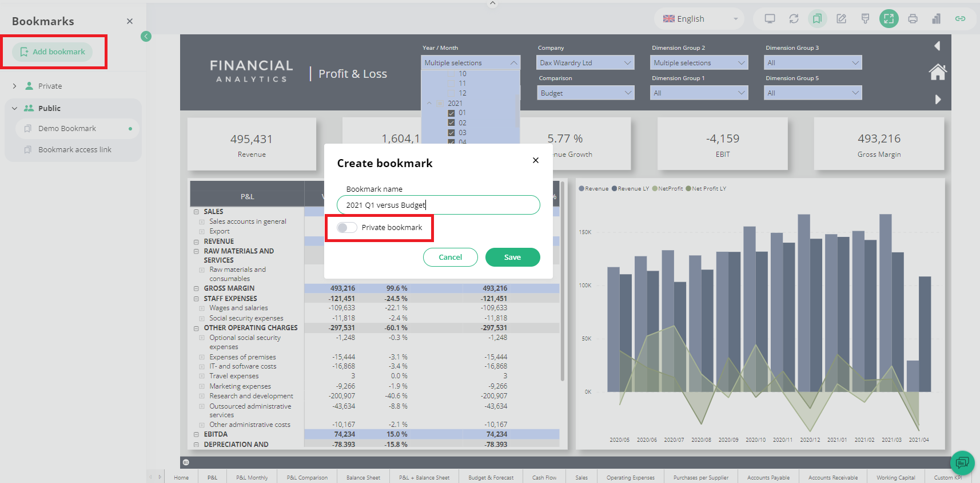This screenshot has height=483, width=980.
Task: Uncheck month 02 under 2021
Action: [x=452, y=123]
